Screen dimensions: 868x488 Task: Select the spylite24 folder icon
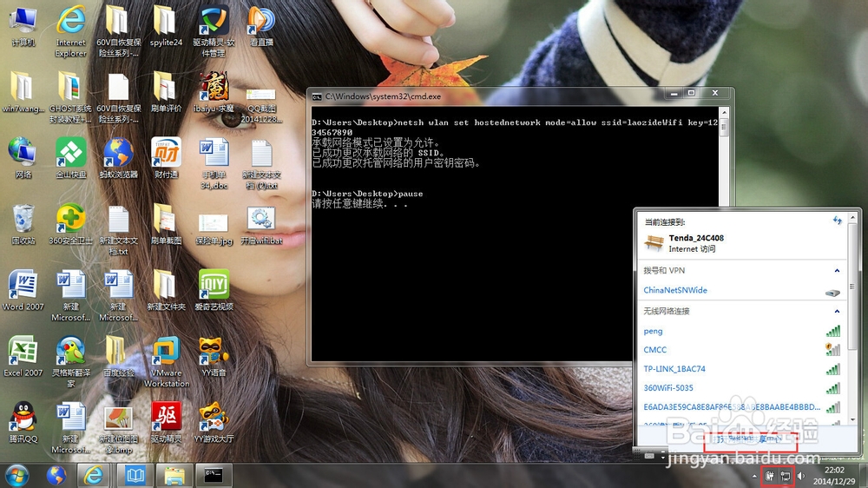click(166, 27)
